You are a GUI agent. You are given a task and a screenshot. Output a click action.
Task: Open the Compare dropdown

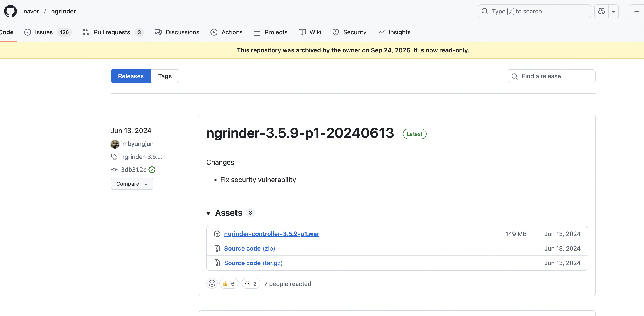coord(132,184)
